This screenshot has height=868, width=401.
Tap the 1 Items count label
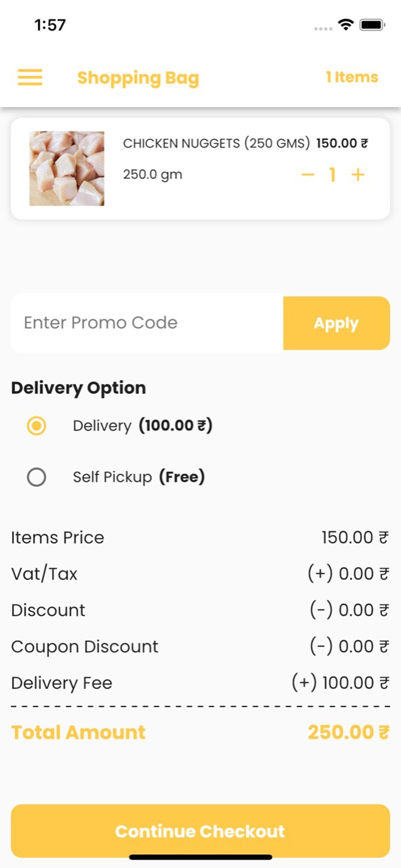(x=352, y=77)
